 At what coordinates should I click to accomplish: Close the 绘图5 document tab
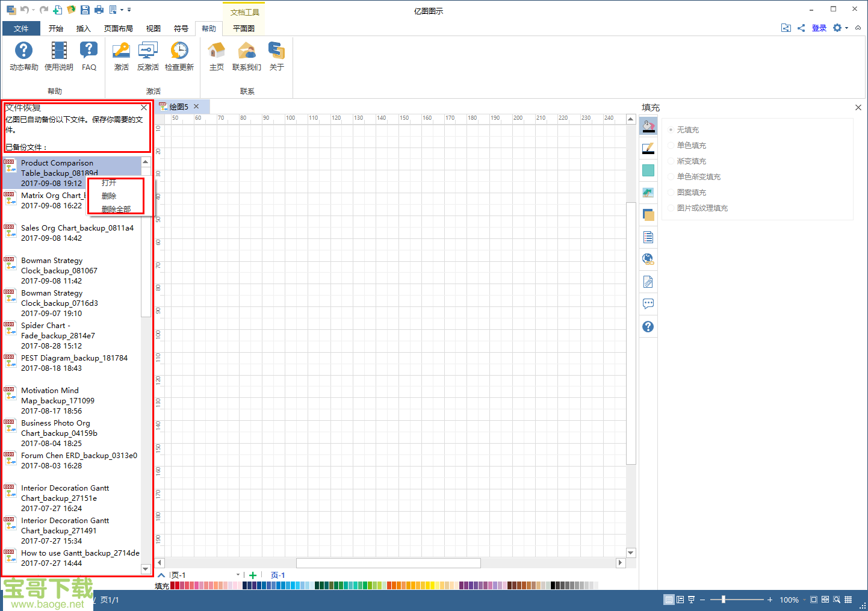point(196,107)
